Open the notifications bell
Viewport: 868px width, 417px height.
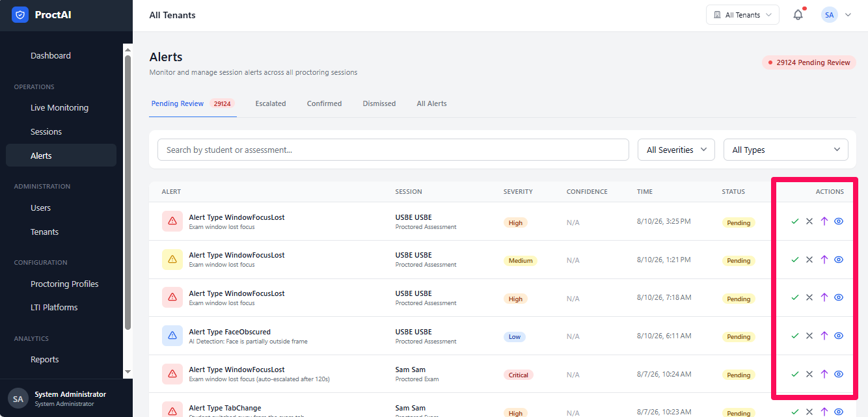798,15
